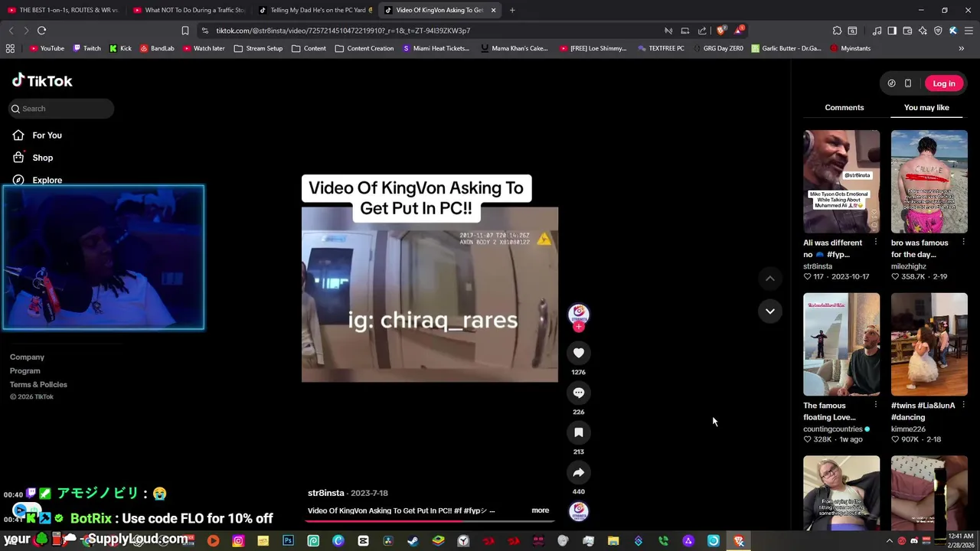980x551 pixels.
Task: Open browser hamburger main menu
Action: coord(969,31)
